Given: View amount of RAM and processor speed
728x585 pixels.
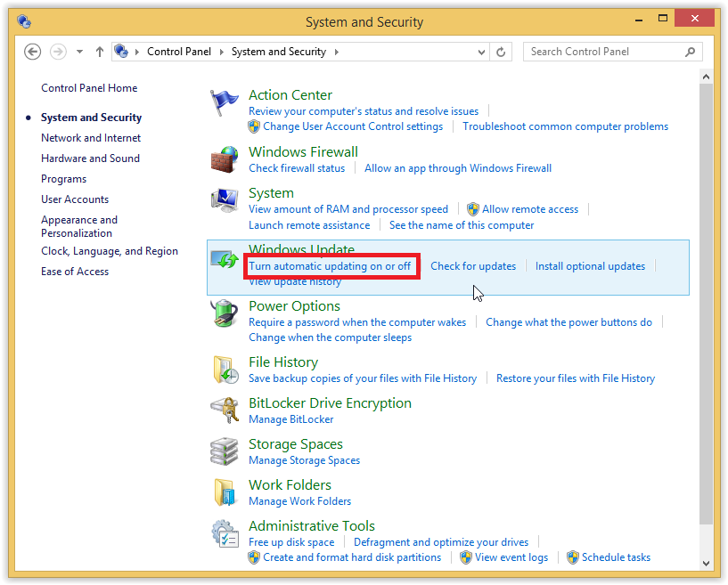Looking at the screenshot, I should coord(348,209).
